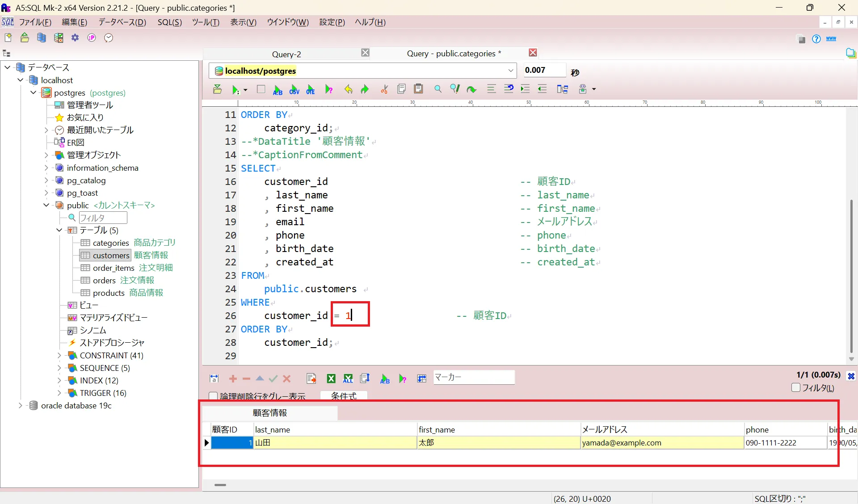Image resolution: width=858 pixels, height=504 pixels.
Task: Click the Export ALL to Excel icon
Action: [348, 378]
